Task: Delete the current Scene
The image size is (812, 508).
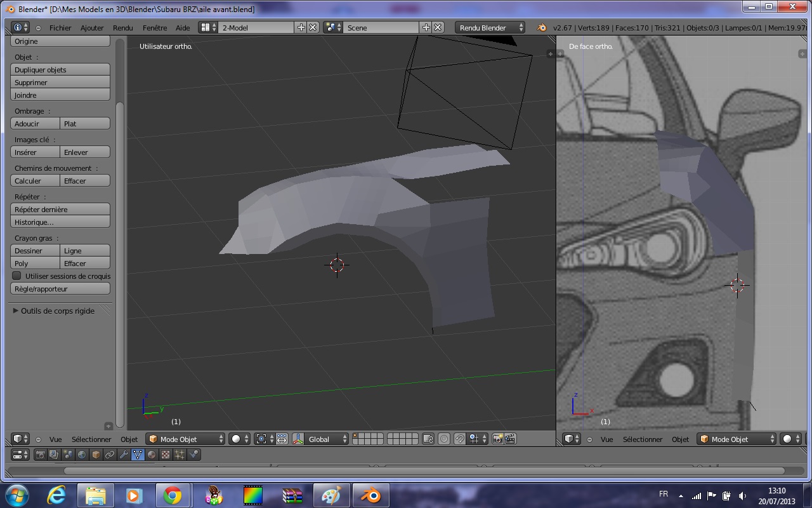Action: 438,27
